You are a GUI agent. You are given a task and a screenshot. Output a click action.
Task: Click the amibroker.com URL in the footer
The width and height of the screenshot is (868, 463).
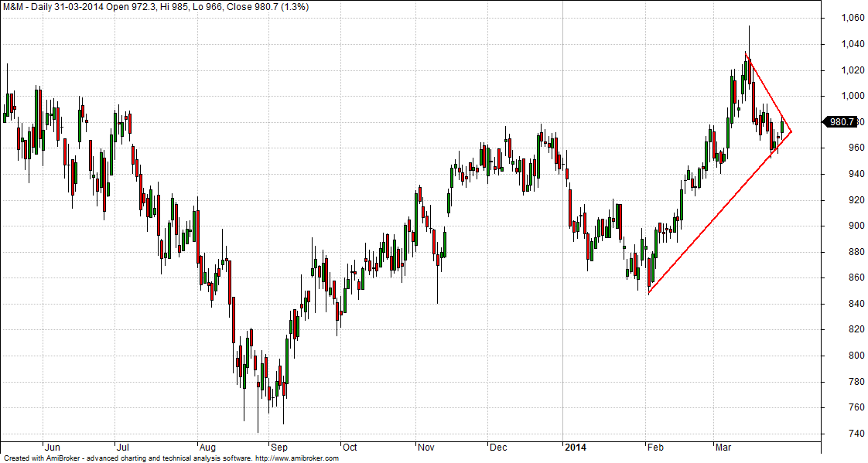click(296, 458)
